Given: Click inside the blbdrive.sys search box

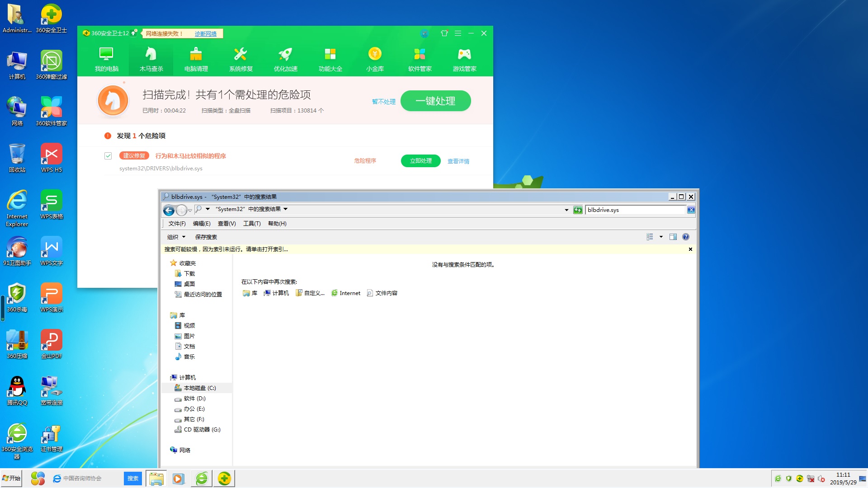Looking at the screenshot, I should pos(633,210).
